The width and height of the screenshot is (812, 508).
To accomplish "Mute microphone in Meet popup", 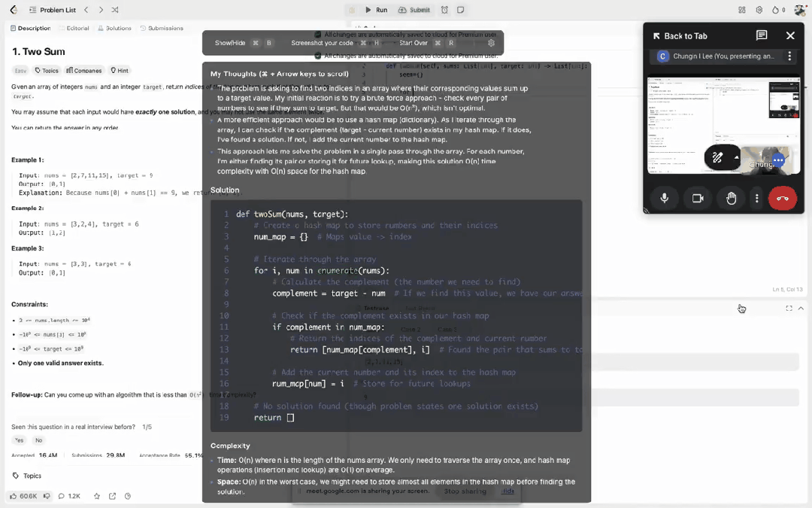I will (665, 198).
